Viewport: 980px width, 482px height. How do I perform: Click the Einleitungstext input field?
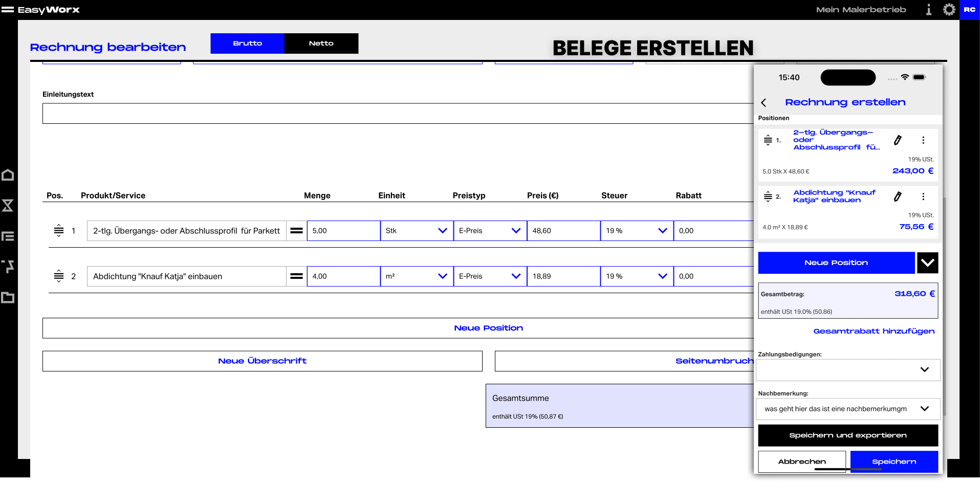pyautogui.click(x=398, y=114)
